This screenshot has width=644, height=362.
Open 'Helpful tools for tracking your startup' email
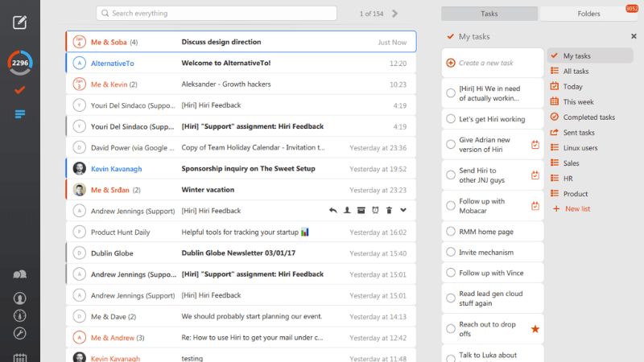click(241, 232)
